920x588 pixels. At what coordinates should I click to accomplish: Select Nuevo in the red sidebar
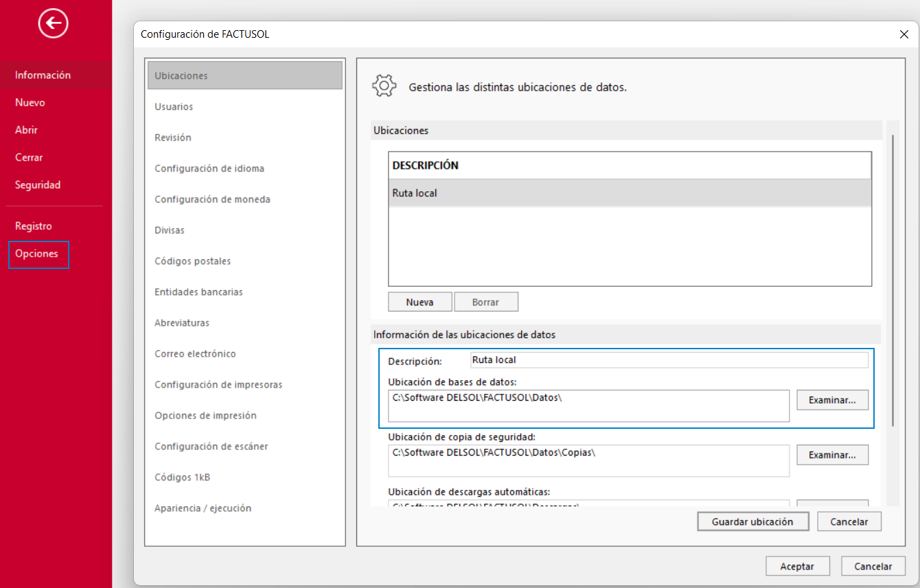30,103
